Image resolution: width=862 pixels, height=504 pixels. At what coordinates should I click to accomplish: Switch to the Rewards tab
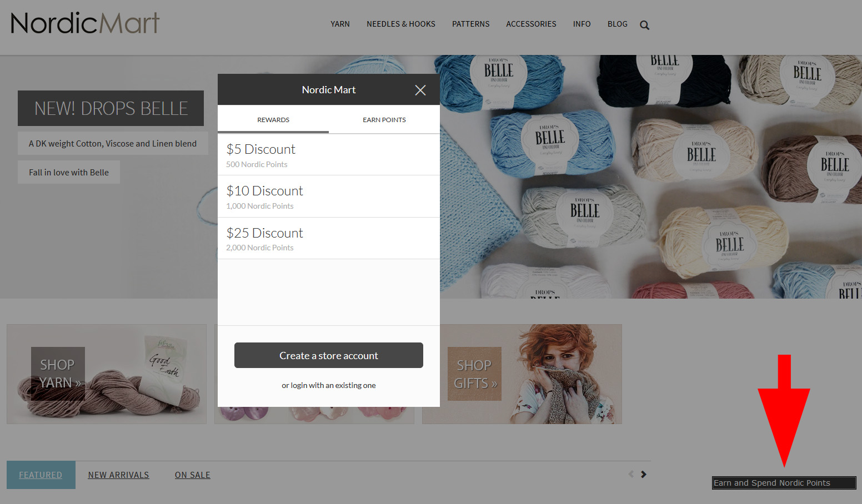[273, 120]
